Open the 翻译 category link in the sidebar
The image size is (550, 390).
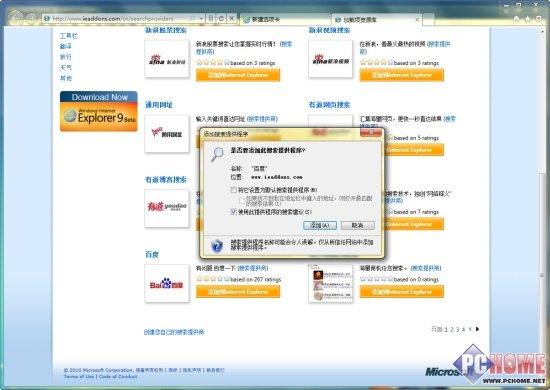coord(66,46)
